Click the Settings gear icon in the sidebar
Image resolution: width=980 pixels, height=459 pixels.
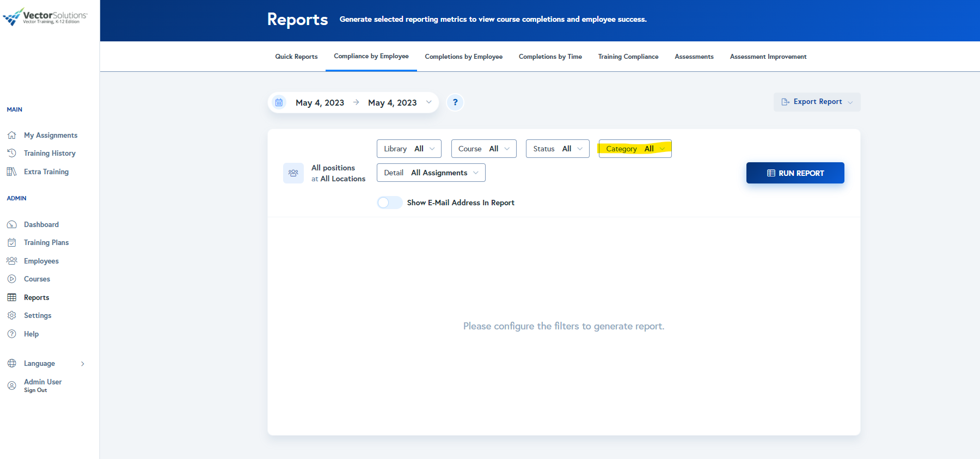(x=12, y=315)
